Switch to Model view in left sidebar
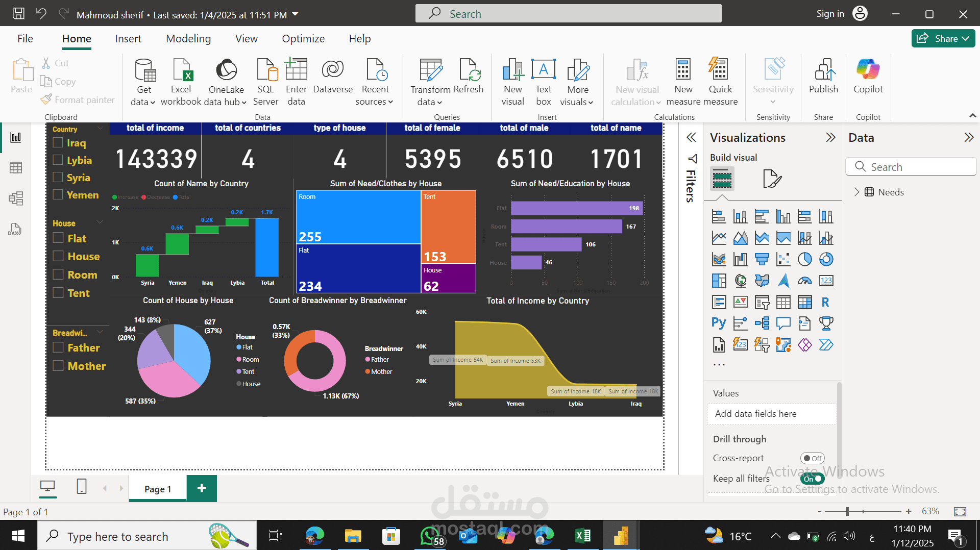Screen dimensions: 980x550 (16, 198)
